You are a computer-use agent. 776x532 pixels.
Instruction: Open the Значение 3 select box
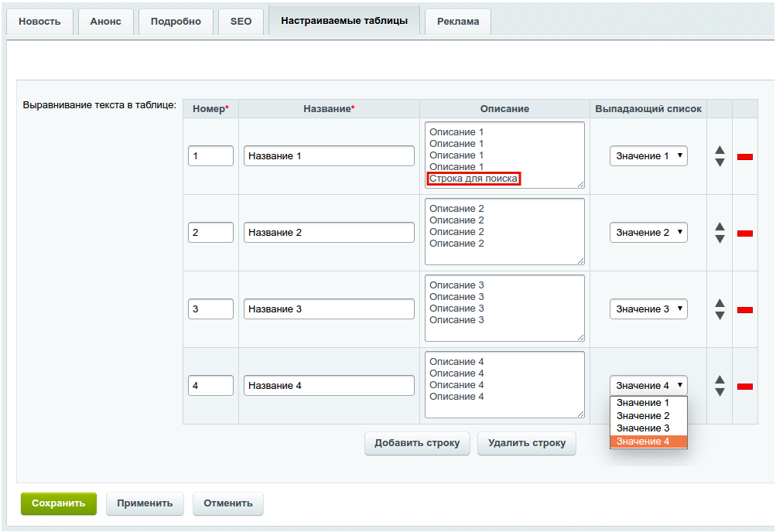point(648,309)
